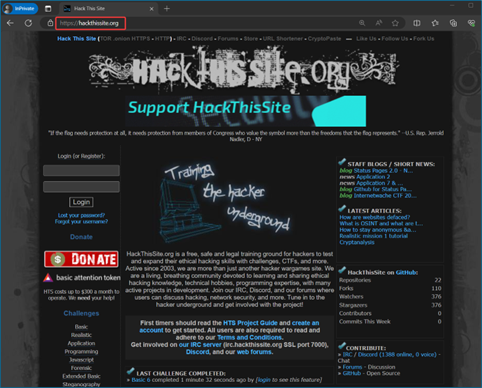Viewport: 482px width, 388px height.
Task: Open Cryptanalysis article link
Action: click(x=357, y=242)
